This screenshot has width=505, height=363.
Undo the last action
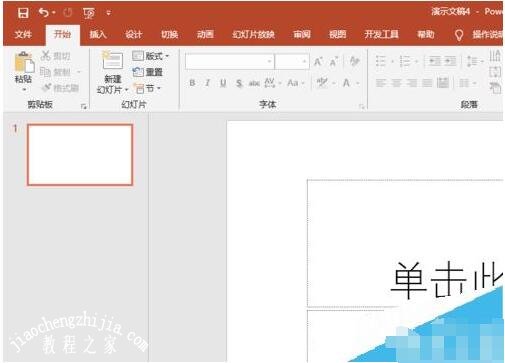(x=43, y=13)
